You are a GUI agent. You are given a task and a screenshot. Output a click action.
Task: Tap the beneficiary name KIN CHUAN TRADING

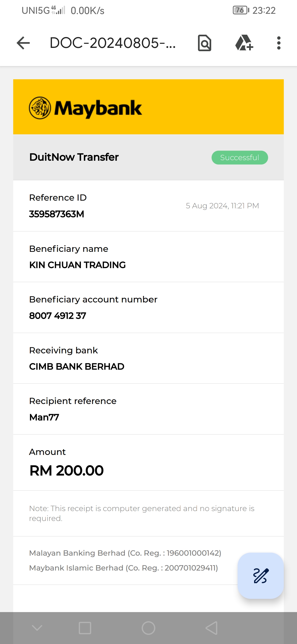(x=77, y=265)
